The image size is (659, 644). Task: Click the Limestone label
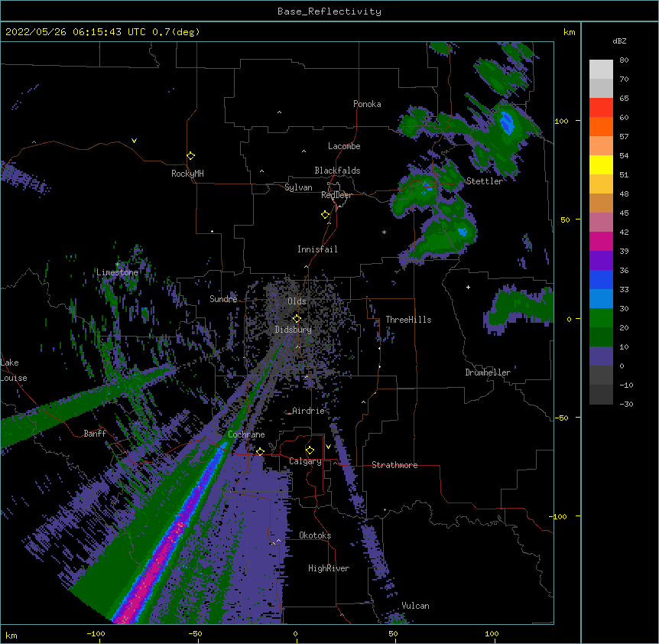[117, 272]
